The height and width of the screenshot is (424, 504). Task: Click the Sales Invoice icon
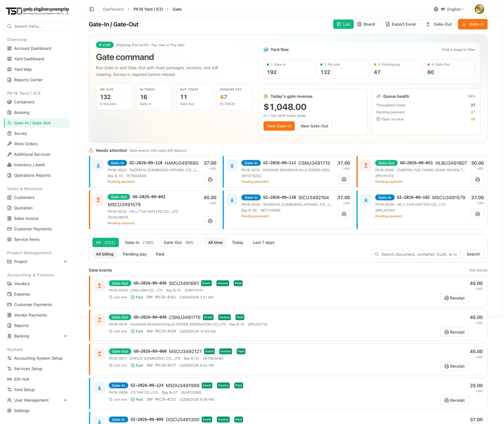(x=10, y=218)
